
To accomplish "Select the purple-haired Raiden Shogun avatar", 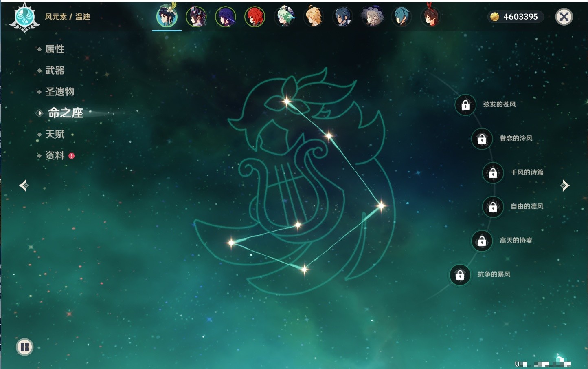I will (225, 17).
